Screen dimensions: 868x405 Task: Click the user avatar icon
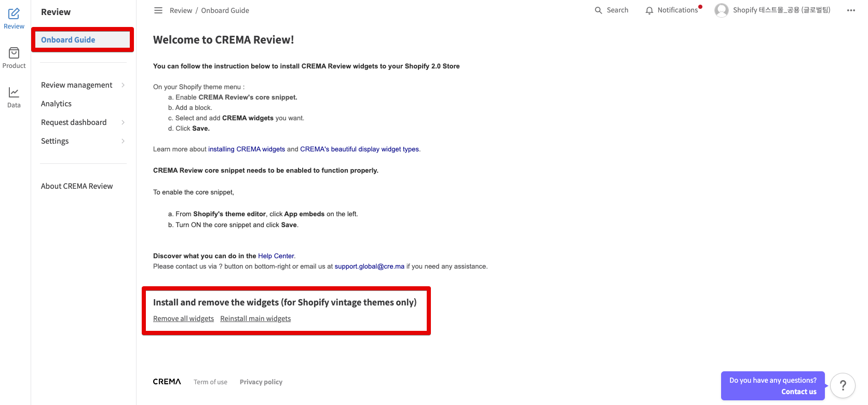722,10
